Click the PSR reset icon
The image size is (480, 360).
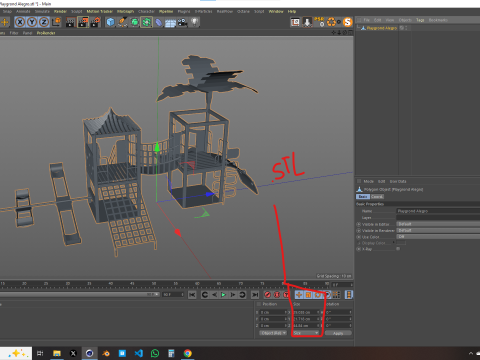click(319, 22)
